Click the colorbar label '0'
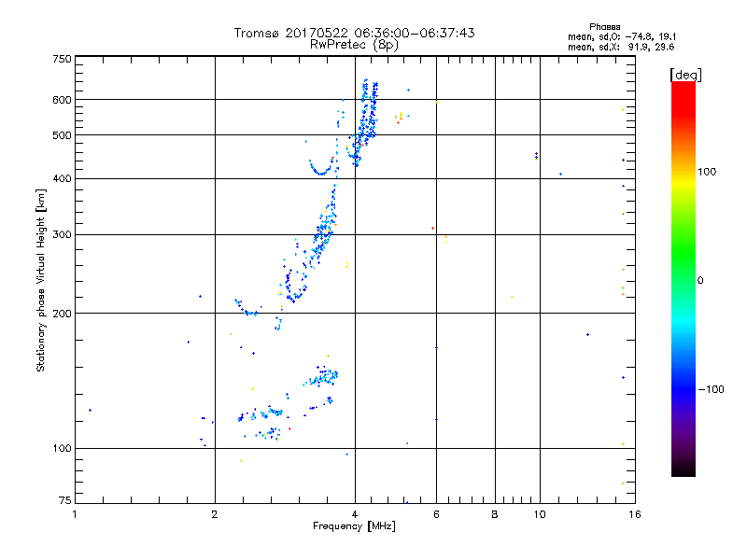 click(x=700, y=281)
